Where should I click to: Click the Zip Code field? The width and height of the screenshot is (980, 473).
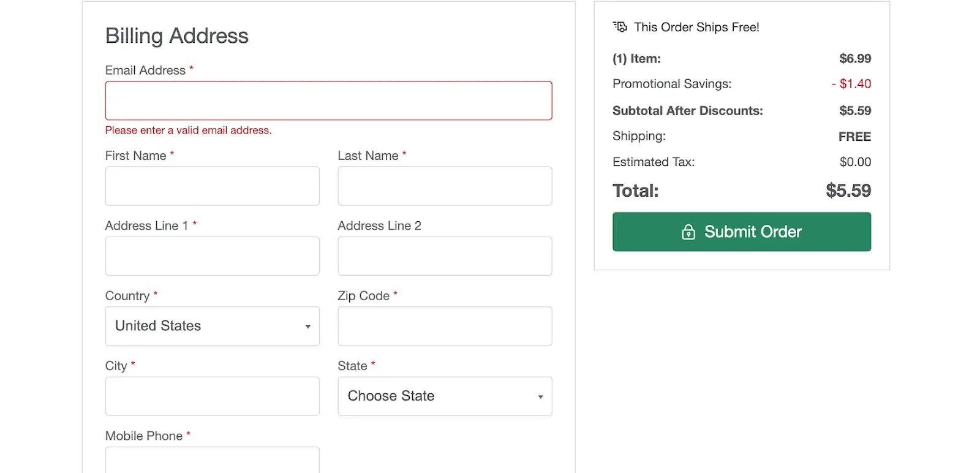pos(445,326)
